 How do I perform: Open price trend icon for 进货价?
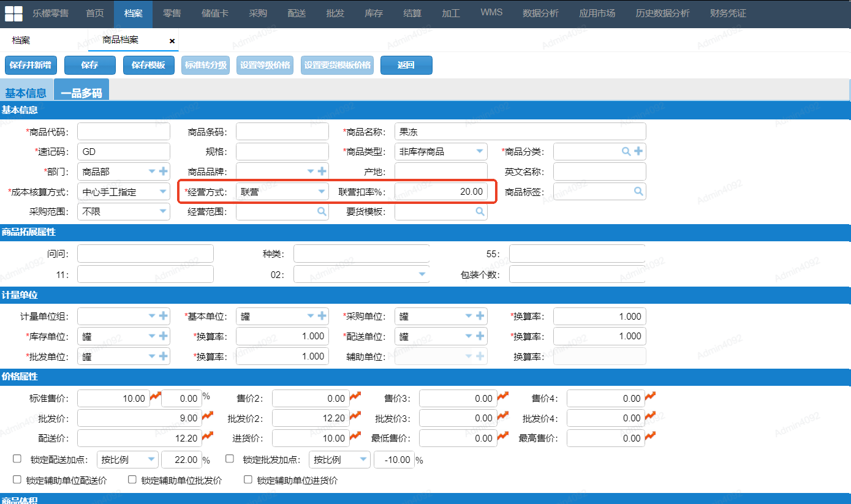point(355,436)
